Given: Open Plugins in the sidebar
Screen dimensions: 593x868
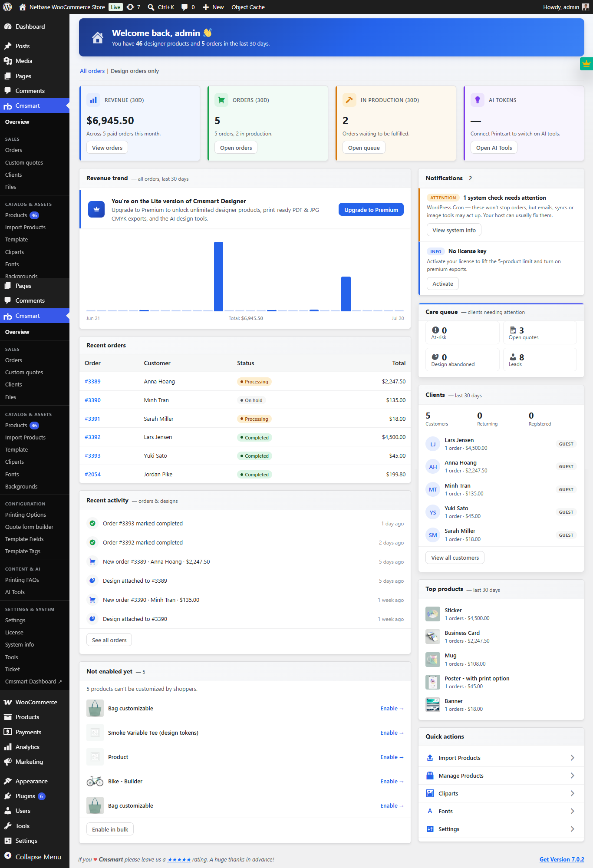Looking at the screenshot, I should pyautogui.click(x=35, y=796).
